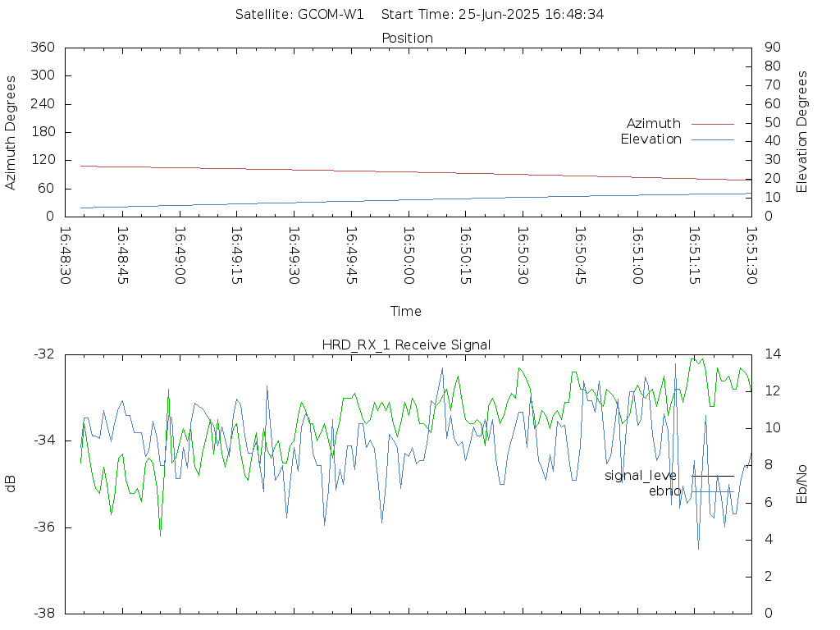Image resolution: width=840 pixels, height=630 pixels.
Task: Click the '0' tick on Elevation axis
Action: tap(769, 217)
